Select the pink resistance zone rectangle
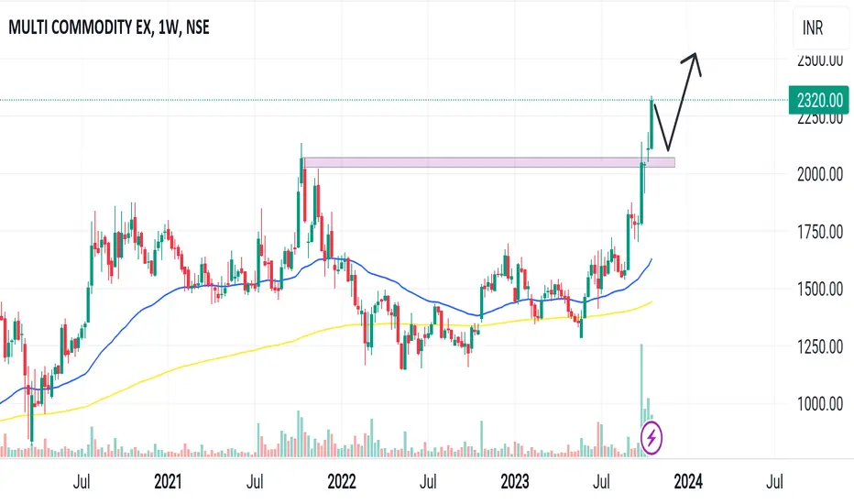This screenshot has width=854, height=504. coord(488,162)
